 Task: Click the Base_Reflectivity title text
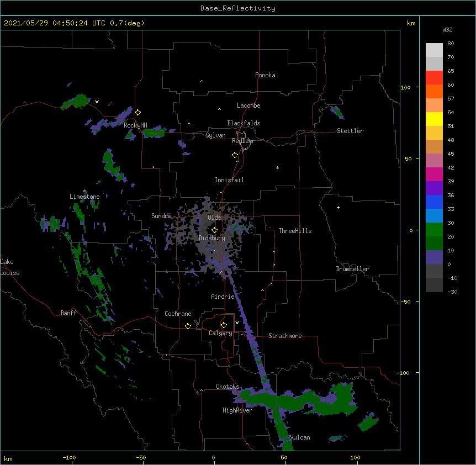tap(238, 8)
